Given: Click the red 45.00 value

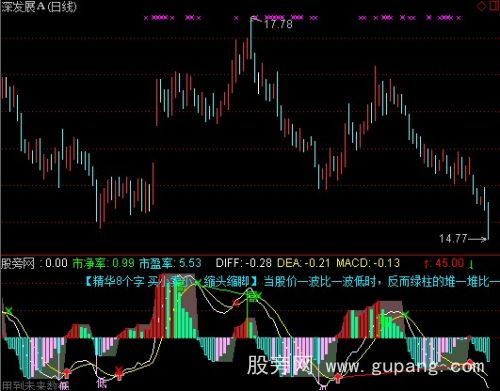Looking at the screenshot, I should pos(449,263).
